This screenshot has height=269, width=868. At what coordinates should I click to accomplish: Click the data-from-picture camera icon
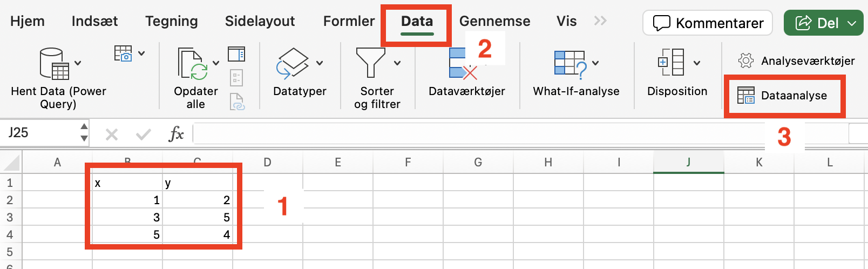click(x=123, y=53)
